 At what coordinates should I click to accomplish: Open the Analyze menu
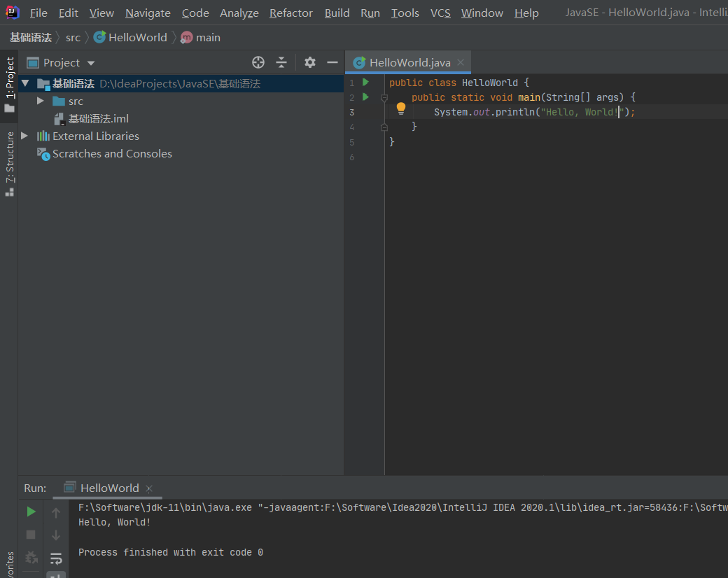pos(239,13)
